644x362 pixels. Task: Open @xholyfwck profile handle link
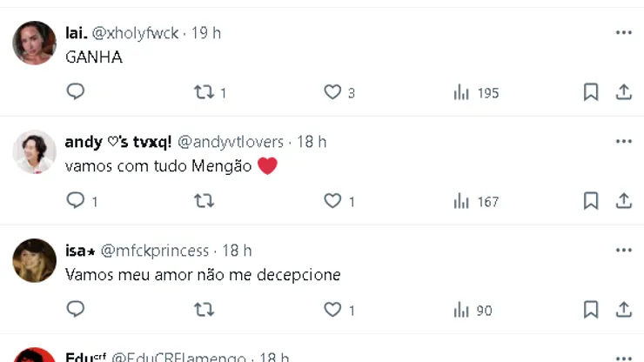135,33
